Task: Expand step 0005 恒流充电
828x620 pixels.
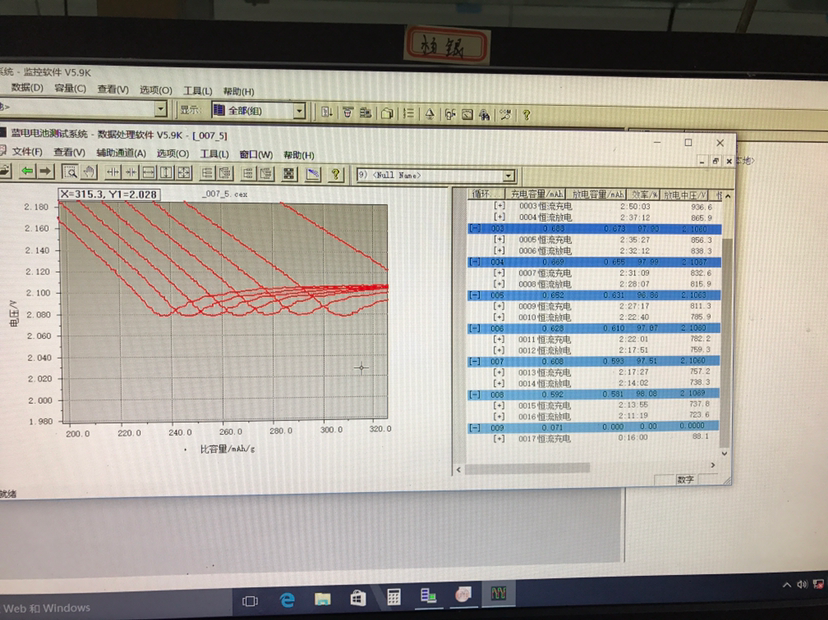Action: tap(499, 239)
